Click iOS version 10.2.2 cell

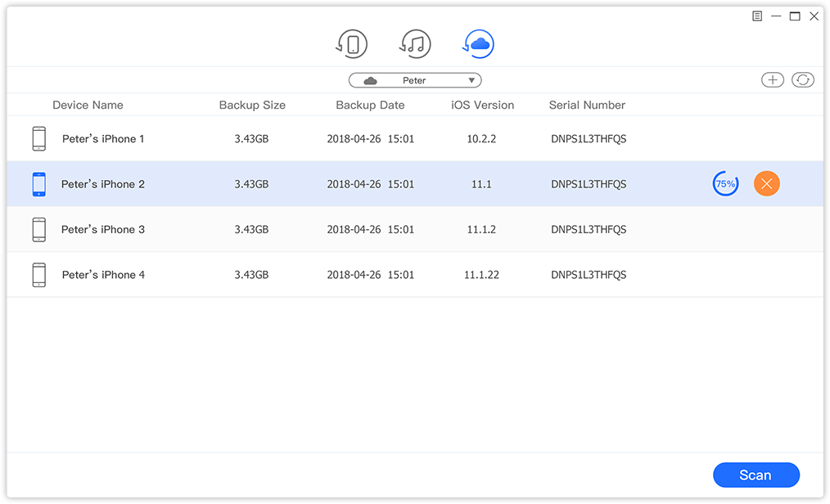[481, 139]
